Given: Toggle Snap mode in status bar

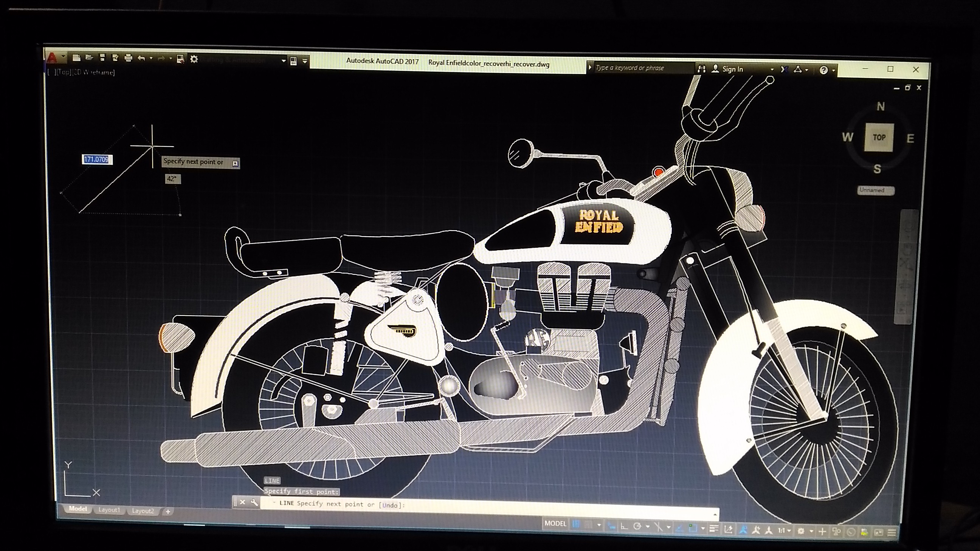Looking at the screenshot, I should 589,525.
